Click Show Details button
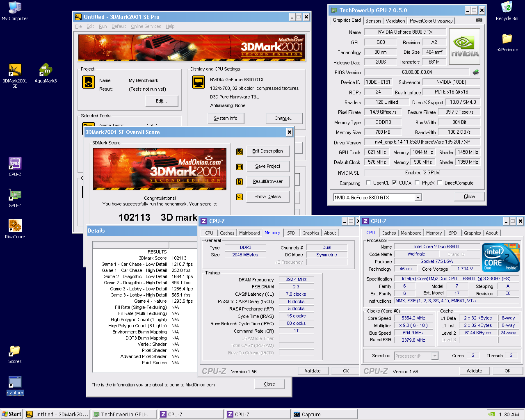The width and height of the screenshot is (525, 420). pos(267,196)
